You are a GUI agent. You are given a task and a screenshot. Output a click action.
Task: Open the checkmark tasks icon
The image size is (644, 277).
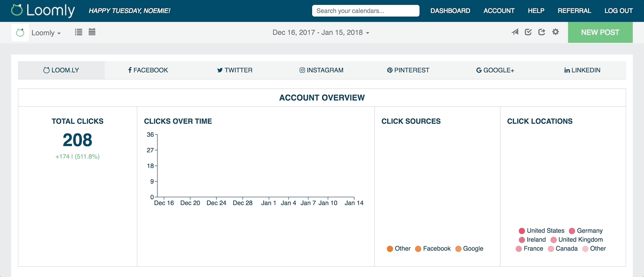(x=528, y=32)
